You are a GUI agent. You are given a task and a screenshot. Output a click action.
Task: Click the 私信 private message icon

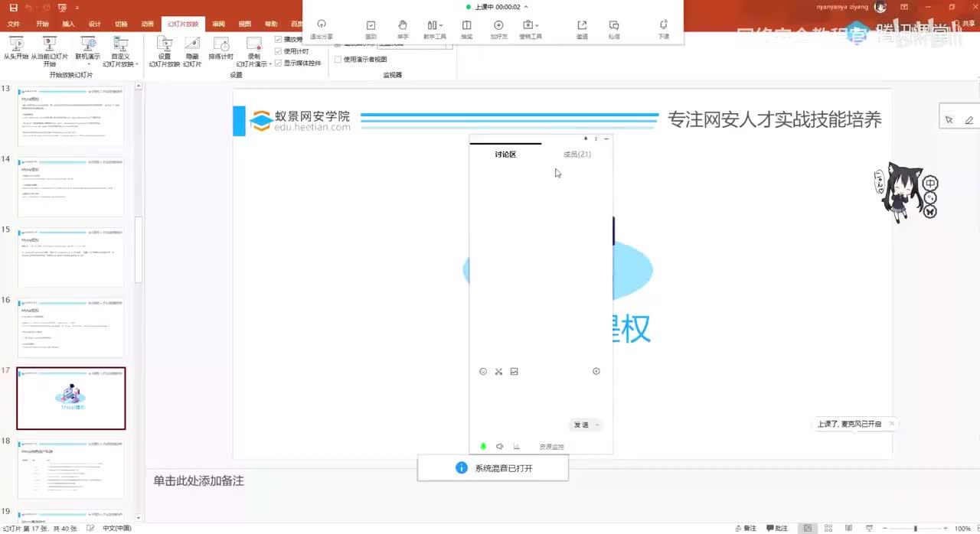(x=614, y=29)
